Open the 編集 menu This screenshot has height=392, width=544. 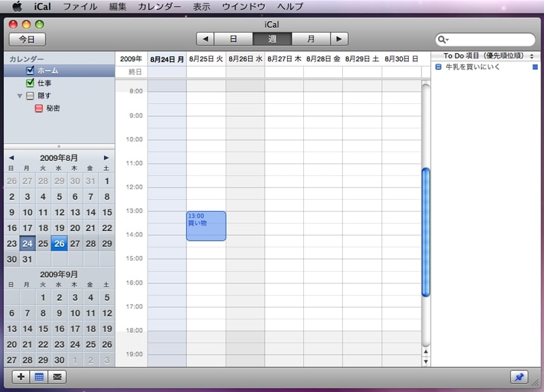(x=118, y=7)
